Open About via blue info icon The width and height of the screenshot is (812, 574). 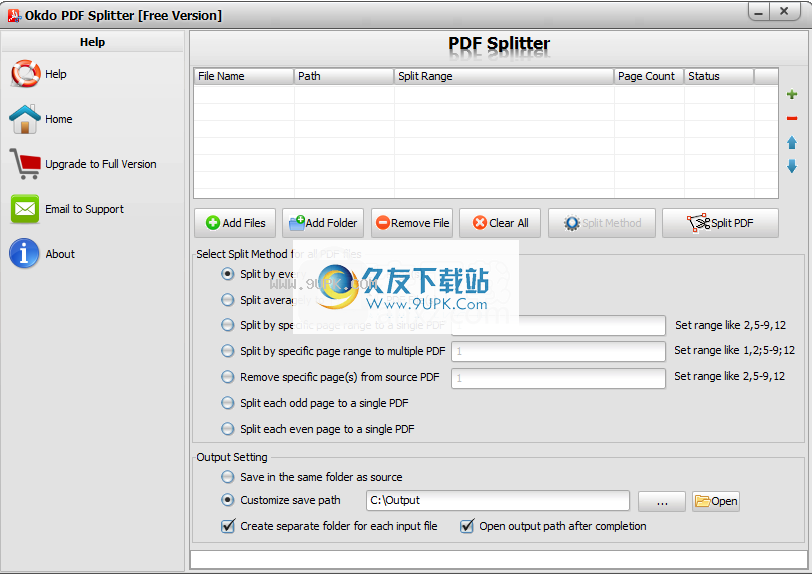24,253
